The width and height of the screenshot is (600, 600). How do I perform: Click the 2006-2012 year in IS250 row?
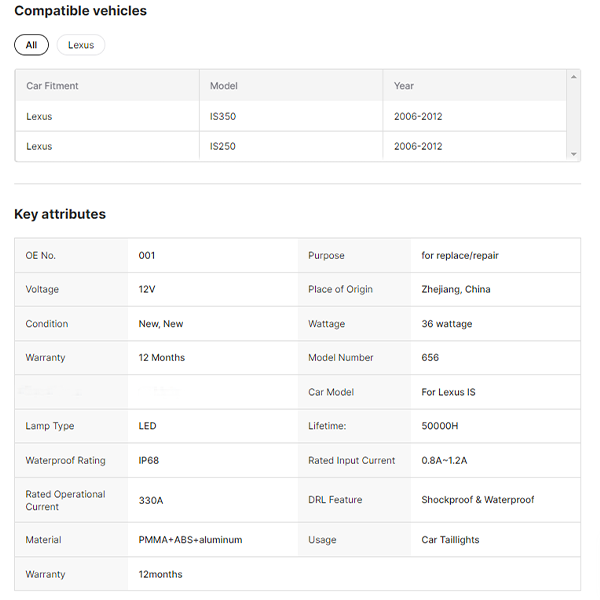(418, 146)
